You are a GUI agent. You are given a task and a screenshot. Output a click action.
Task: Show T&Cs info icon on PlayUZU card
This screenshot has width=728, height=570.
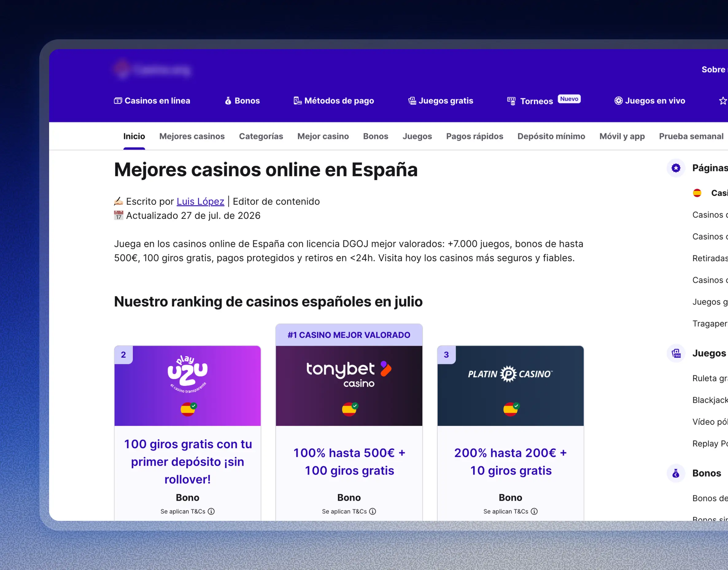[211, 511]
